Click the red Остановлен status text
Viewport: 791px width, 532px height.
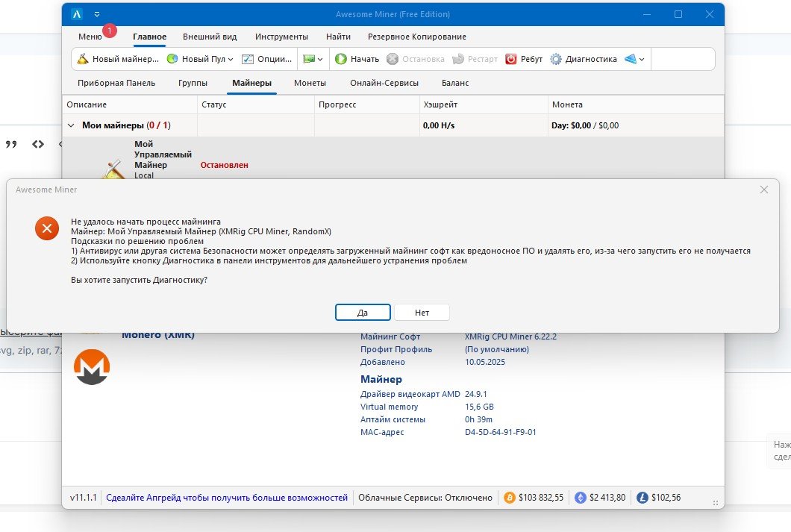[224, 165]
